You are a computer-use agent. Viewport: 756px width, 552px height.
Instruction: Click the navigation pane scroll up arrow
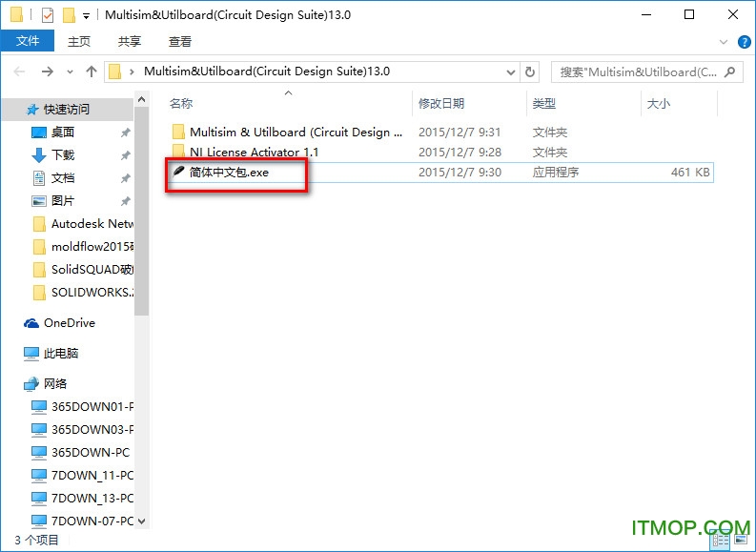tap(141, 99)
